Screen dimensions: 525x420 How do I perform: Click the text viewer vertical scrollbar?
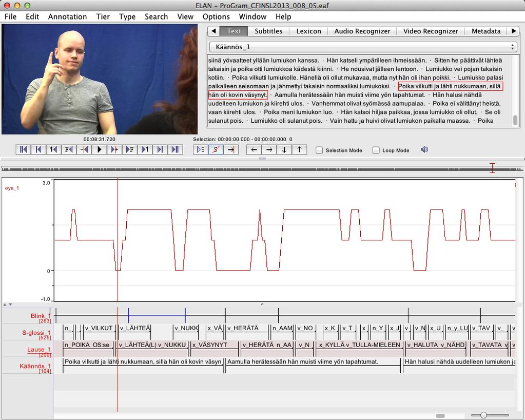515,120
